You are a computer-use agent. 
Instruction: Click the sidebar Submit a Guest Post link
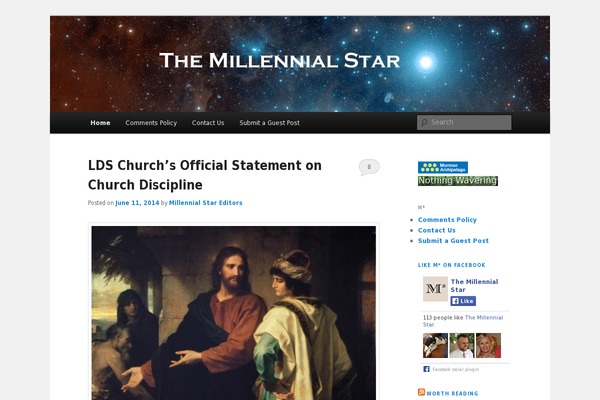[x=453, y=241]
